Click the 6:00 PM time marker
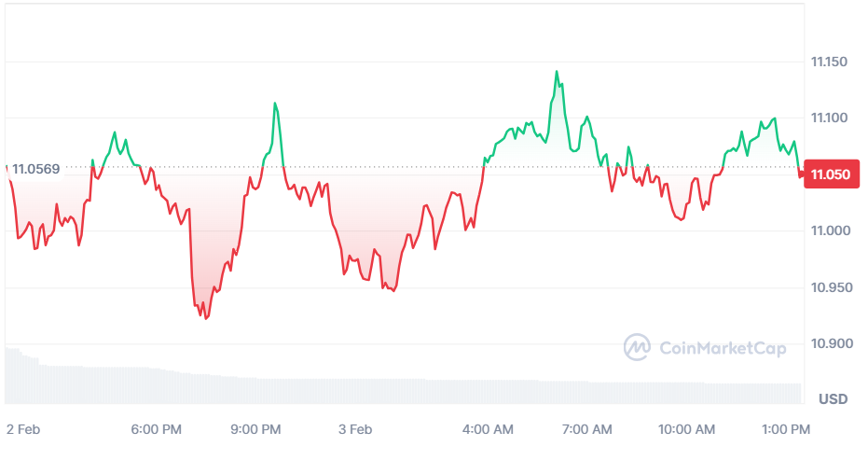Viewport: 868px width, 460px height. click(x=156, y=429)
